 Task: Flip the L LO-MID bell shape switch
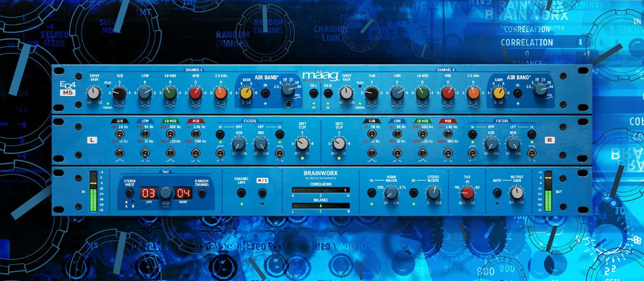click(170, 154)
